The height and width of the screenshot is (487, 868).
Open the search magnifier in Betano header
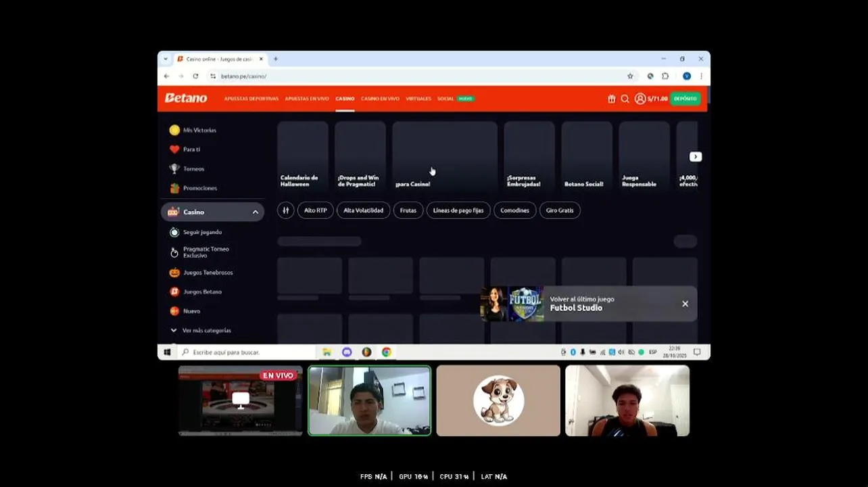tap(625, 99)
